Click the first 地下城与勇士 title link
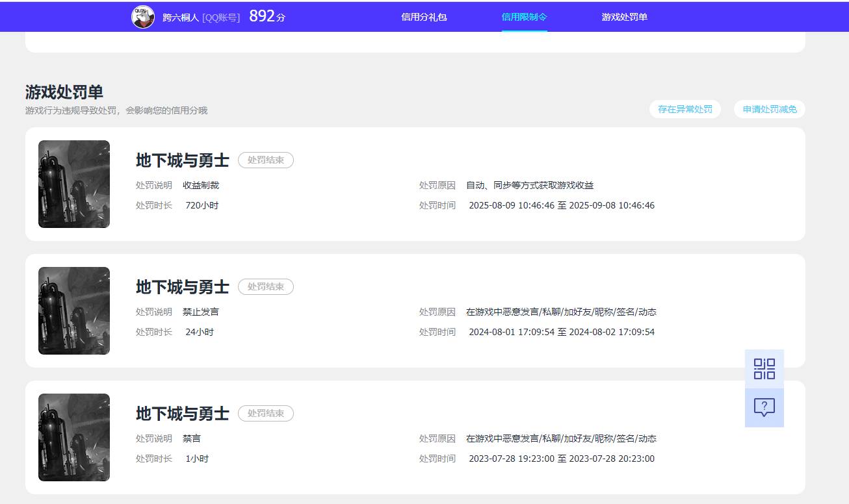Screen dimensions: 849x504 [181, 160]
